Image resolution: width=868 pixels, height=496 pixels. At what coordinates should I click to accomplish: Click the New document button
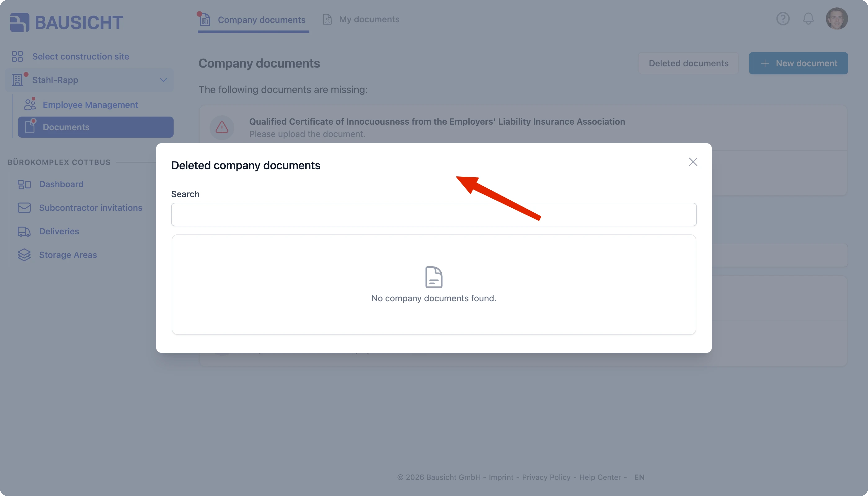(x=798, y=63)
